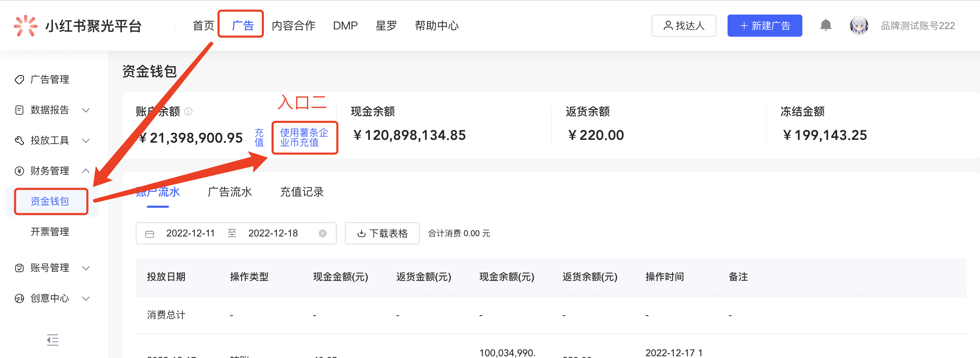Screen dimensions: 980x358
Task: Click the 投放日期 column header
Action: 166,277
